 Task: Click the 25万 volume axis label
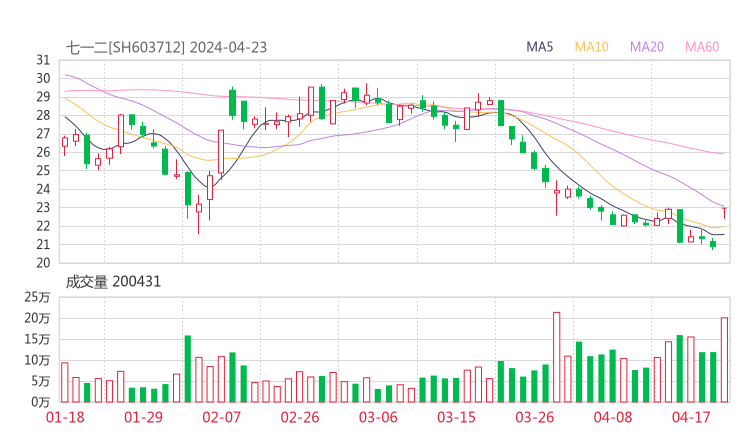point(37,297)
